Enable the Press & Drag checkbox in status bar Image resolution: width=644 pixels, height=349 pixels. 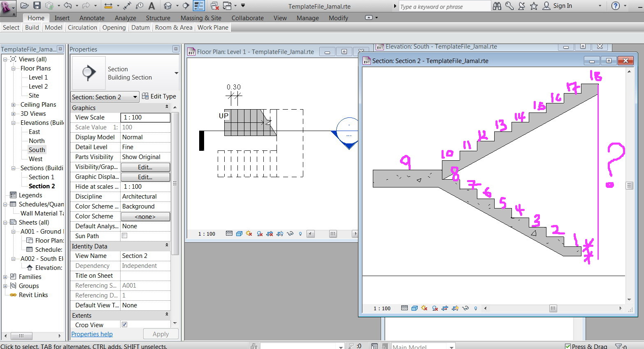tap(568, 346)
